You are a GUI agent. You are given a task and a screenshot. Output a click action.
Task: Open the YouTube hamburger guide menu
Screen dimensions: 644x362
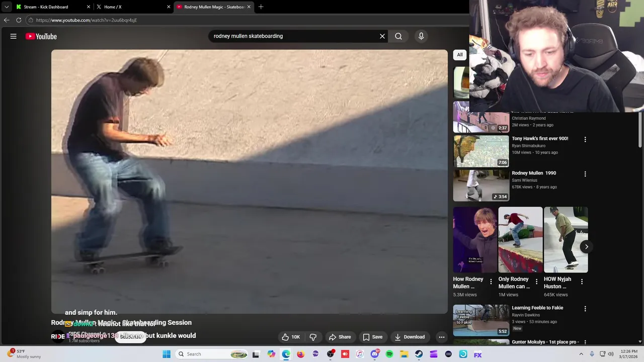pyautogui.click(x=14, y=36)
